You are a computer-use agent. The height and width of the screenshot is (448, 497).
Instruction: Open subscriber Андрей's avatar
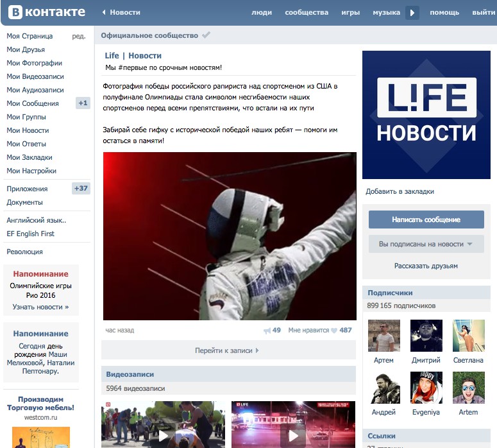pyautogui.click(x=384, y=388)
